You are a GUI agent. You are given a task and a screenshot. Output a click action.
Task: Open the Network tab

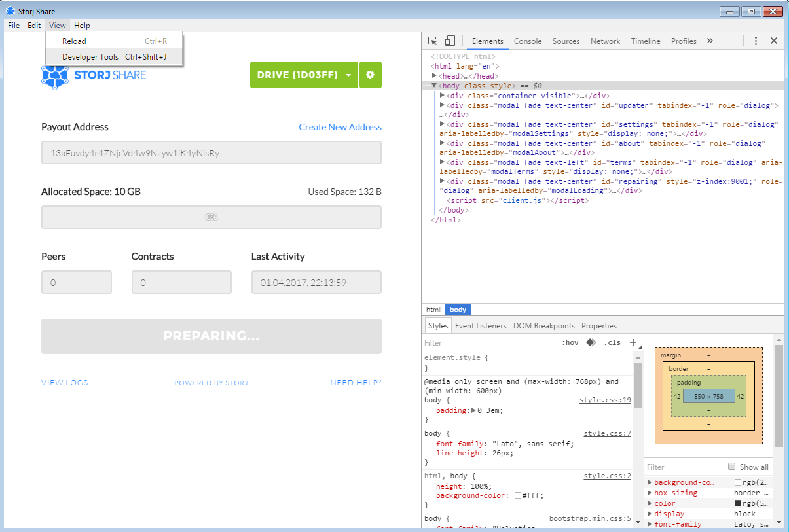[x=606, y=41]
